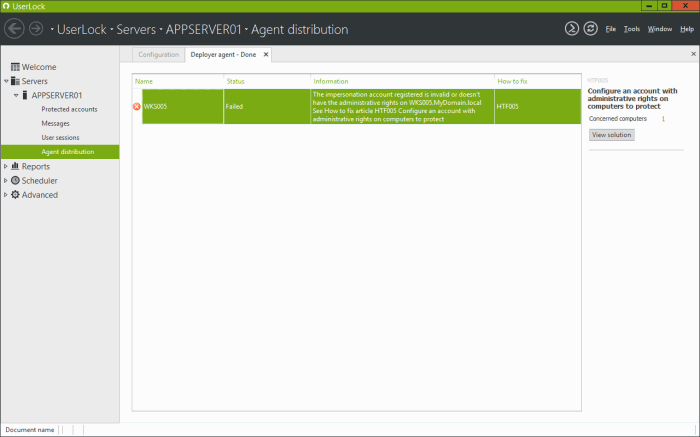Select Agent distribution in the sidebar

tap(60, 152)
